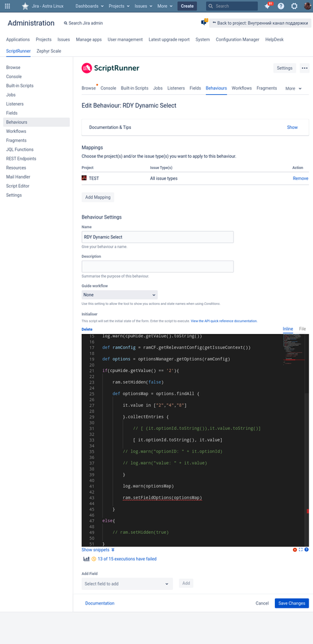Open sidebar Built-in Scripts item
This screenshot has height=644, width=313.
tap(20, 86)
